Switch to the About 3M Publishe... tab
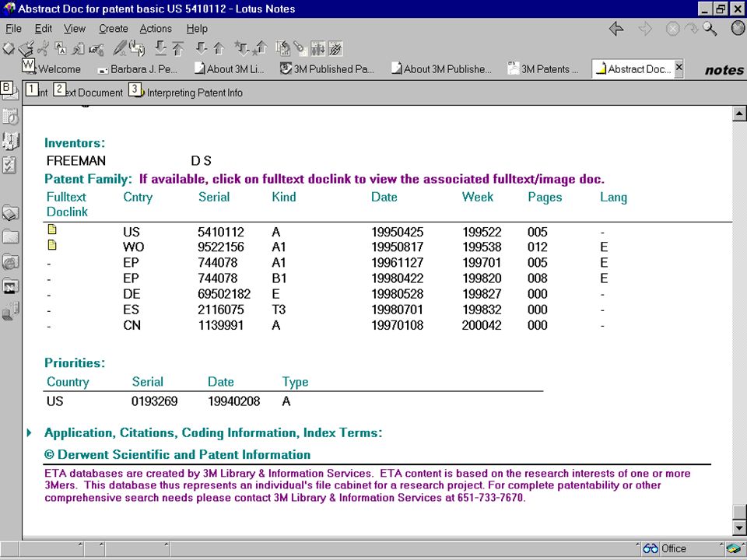 pos(442,69)
